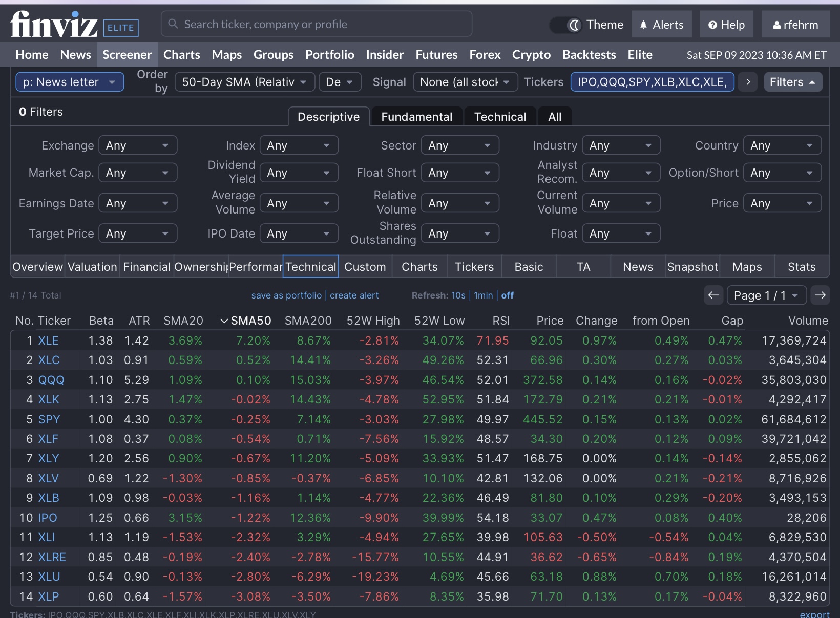Open the Portfolio nav item
Image resolution: width=840 pixels, height=618 pixels.
coord(330,55)
